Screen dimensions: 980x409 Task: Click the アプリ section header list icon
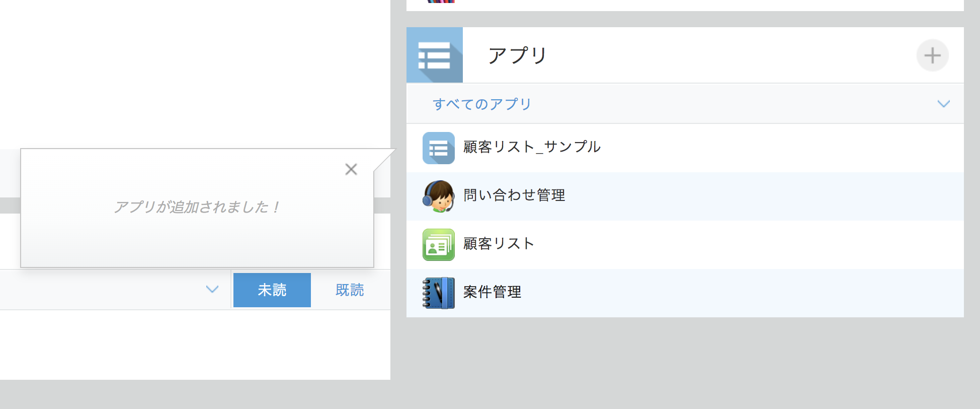point(435,55)
